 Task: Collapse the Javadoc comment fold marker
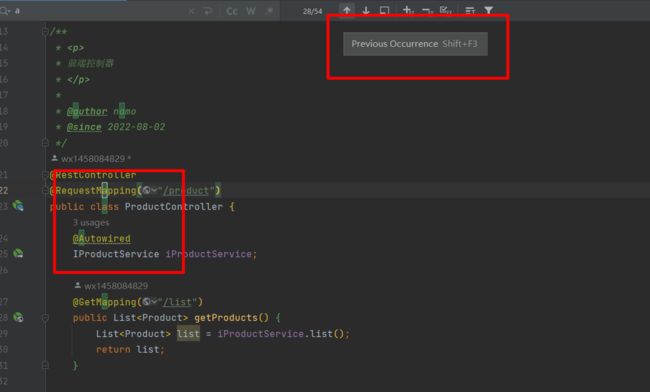click(x=45, y=32)
